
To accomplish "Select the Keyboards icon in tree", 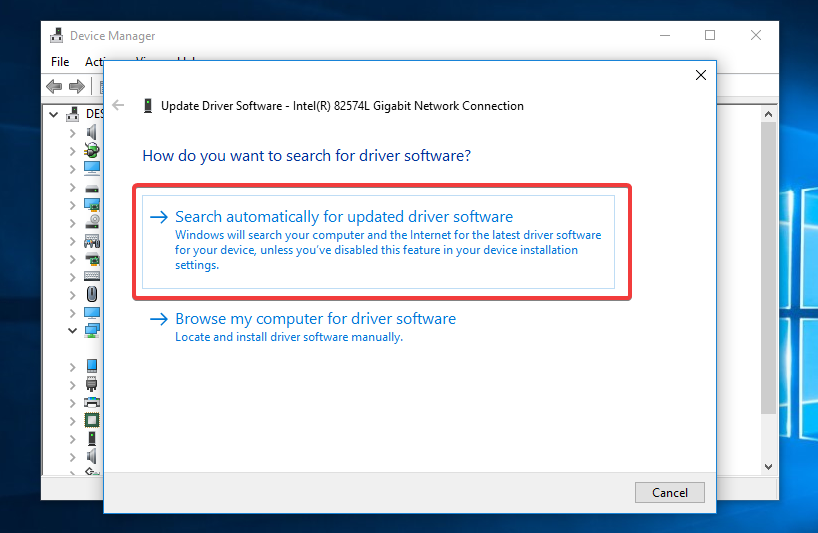I will tap(92, 276).
